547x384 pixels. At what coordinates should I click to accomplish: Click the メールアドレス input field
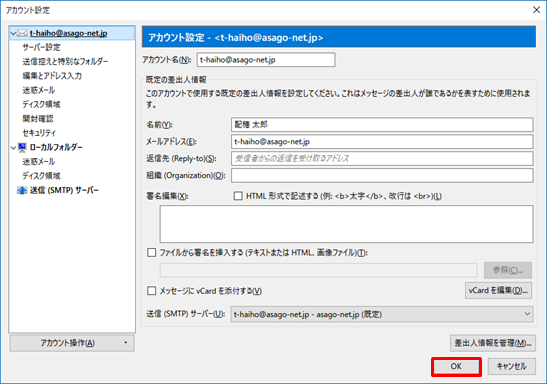click(382, 142)
